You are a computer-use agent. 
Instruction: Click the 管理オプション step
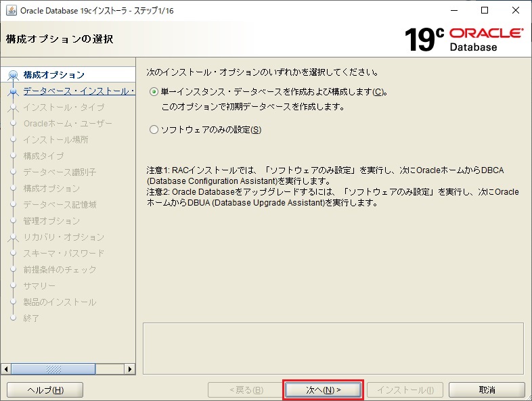tap(51, 220)
